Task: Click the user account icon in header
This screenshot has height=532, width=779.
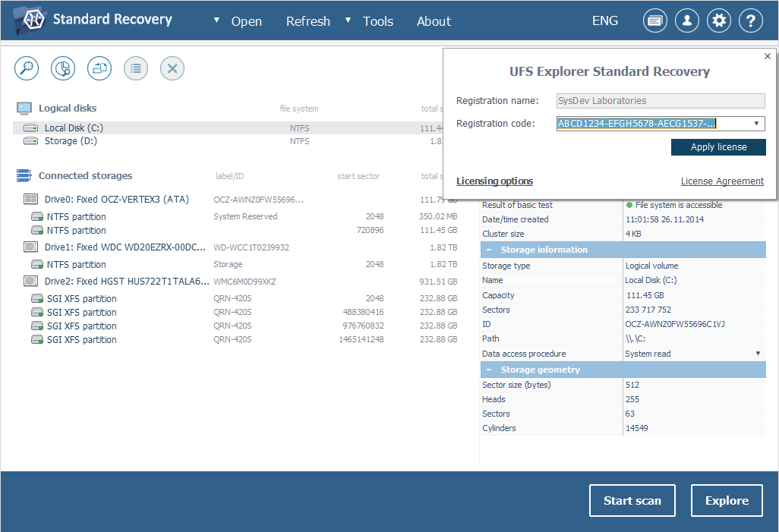Action: pyautogui.click(x=687, y=20)
